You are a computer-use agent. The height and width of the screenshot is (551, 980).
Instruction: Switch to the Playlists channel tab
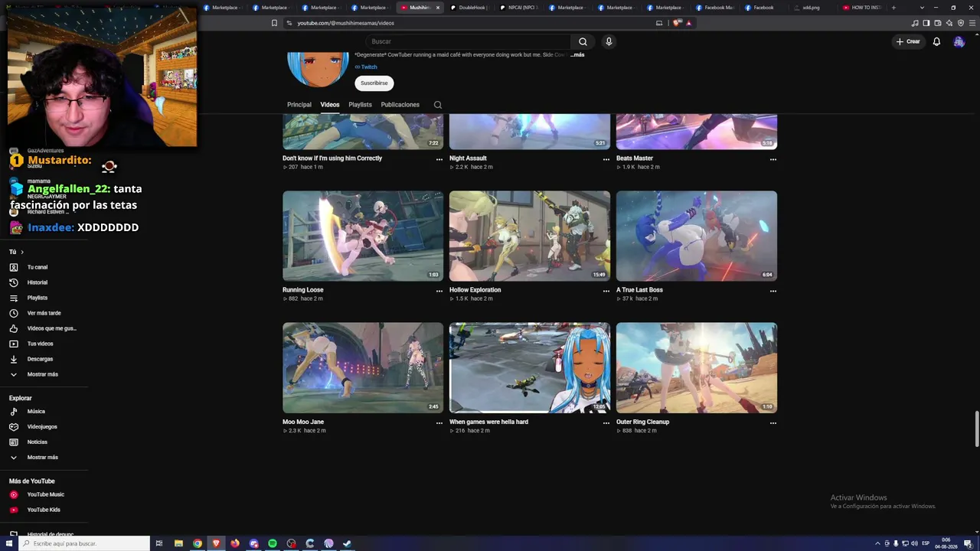tap(360, 105)
